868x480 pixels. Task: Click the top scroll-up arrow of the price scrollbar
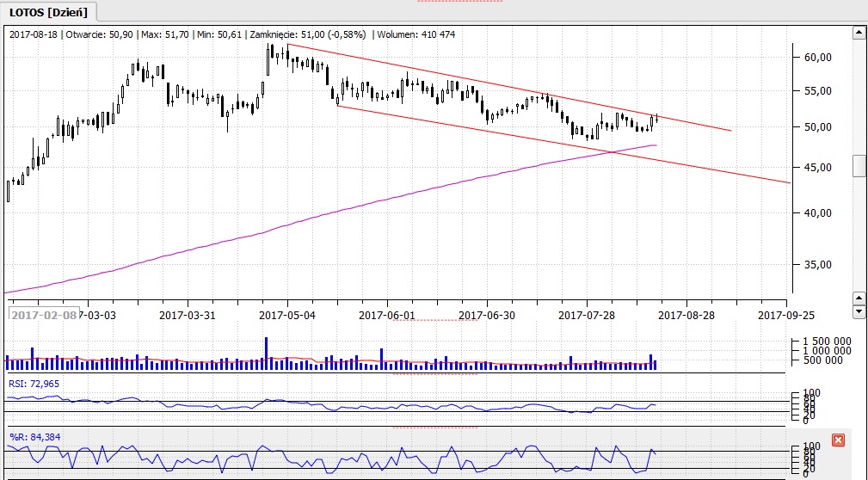point(858,34)
